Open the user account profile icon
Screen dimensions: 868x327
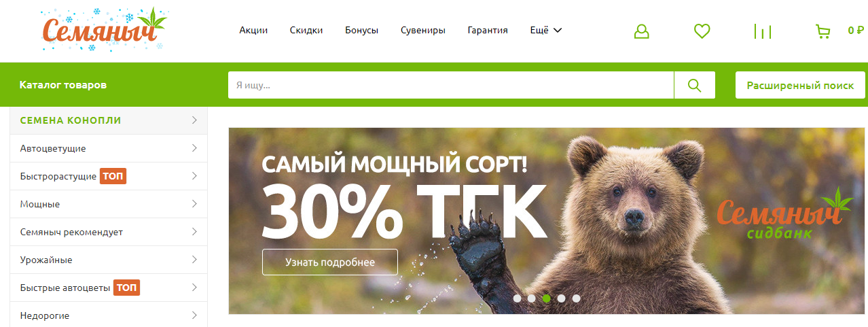(x=642, y=31)
